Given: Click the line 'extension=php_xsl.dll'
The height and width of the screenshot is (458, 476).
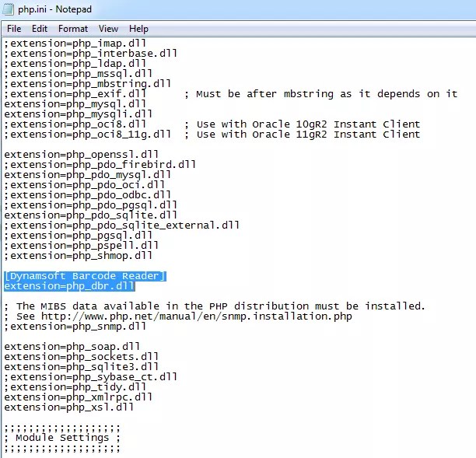Looking at the screenshot, I should [x=69, y=407].
